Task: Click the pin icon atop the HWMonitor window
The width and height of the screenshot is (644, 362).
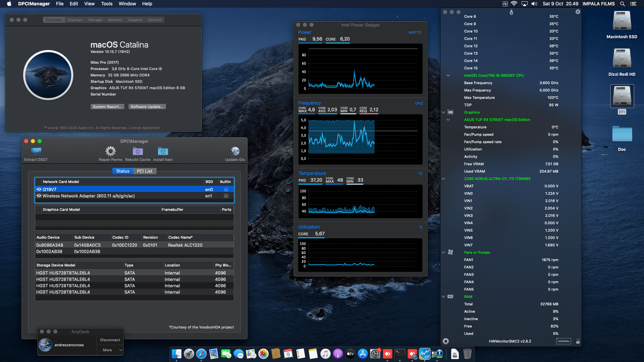Action: [511, 12]
